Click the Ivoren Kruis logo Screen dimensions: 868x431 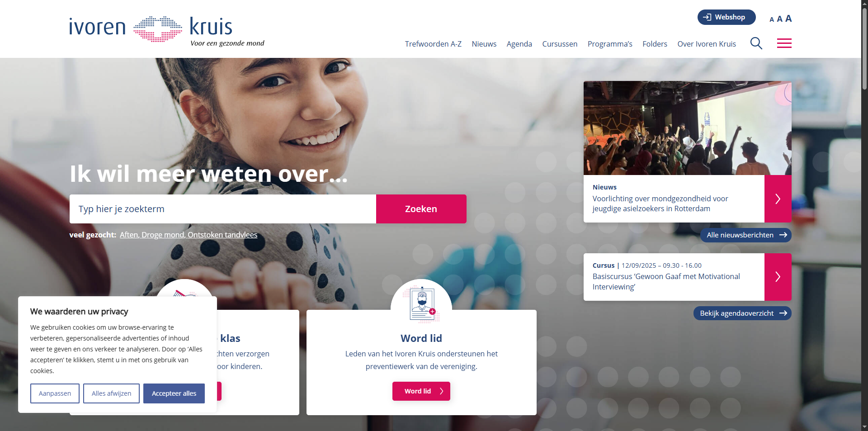pyautogui.click(x=167, y=31)
